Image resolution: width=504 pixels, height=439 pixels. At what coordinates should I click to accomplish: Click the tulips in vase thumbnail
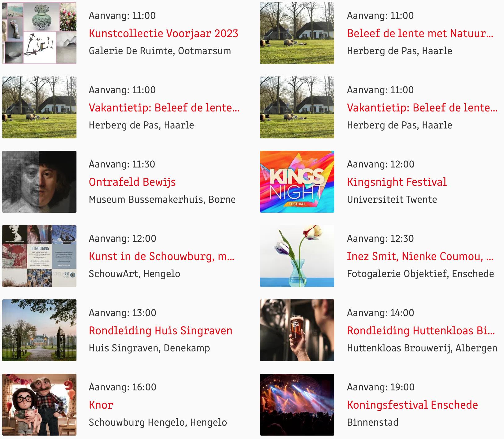tap(297, 256)
